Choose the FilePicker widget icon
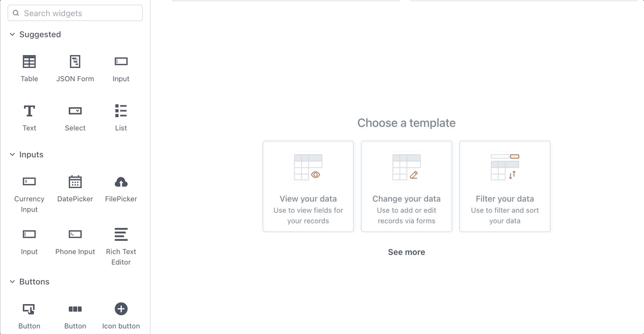Viewport: 644px width, 334px height. (x=121, y=182)
